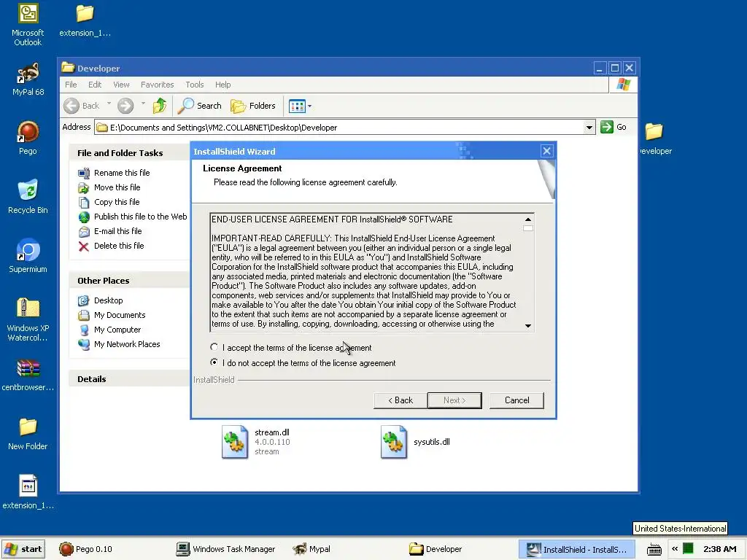
Task: Expand hidden system tray icons arrow
Action: pyautogui.click(x=675, y=549)
